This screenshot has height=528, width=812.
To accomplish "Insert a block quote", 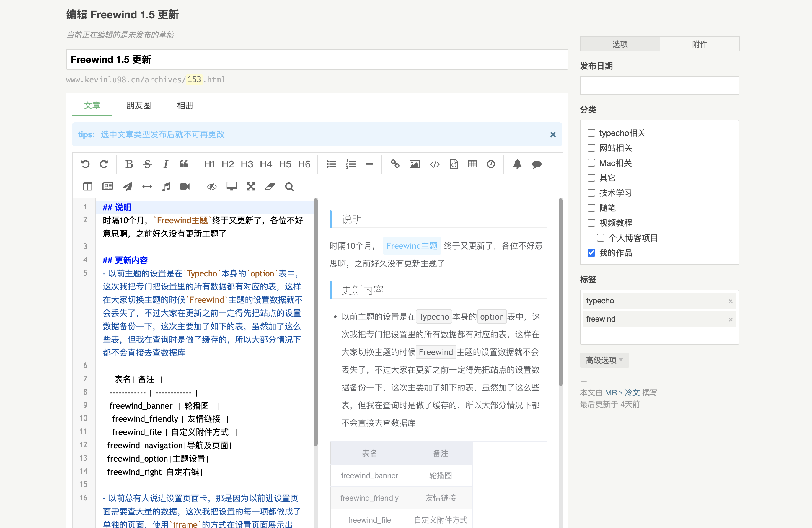I will click(x=184, y=164).
